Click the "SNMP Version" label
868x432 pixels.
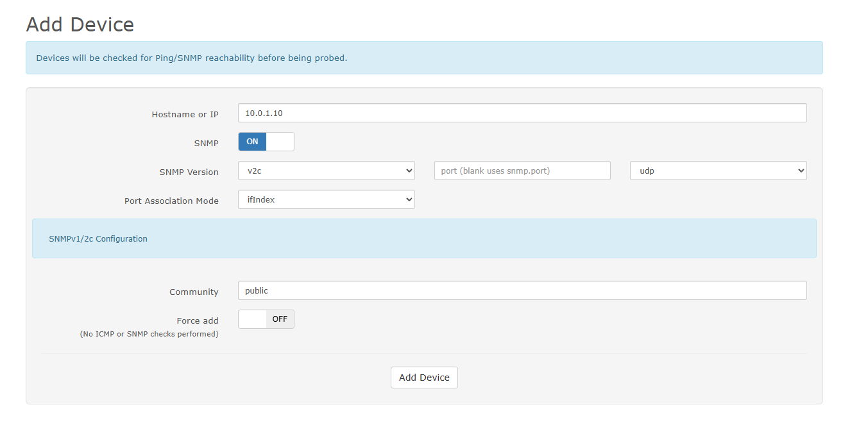click(189, 172)
